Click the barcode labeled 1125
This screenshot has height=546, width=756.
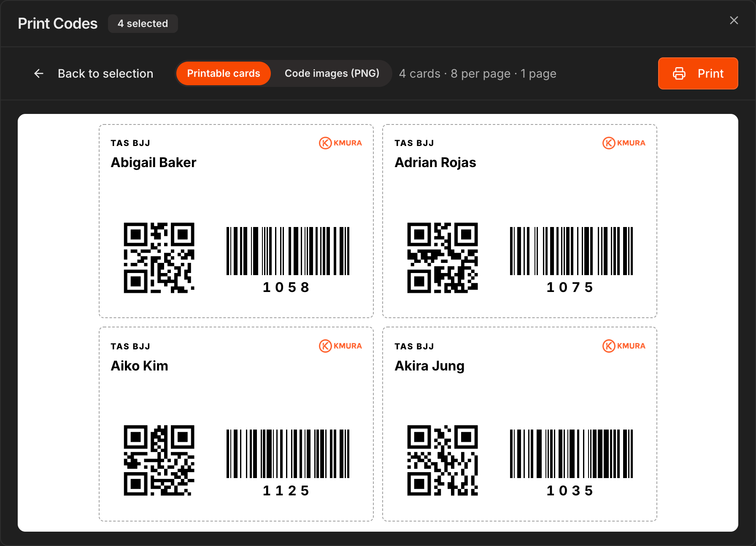pyautogui.click(x=288, y=454)
